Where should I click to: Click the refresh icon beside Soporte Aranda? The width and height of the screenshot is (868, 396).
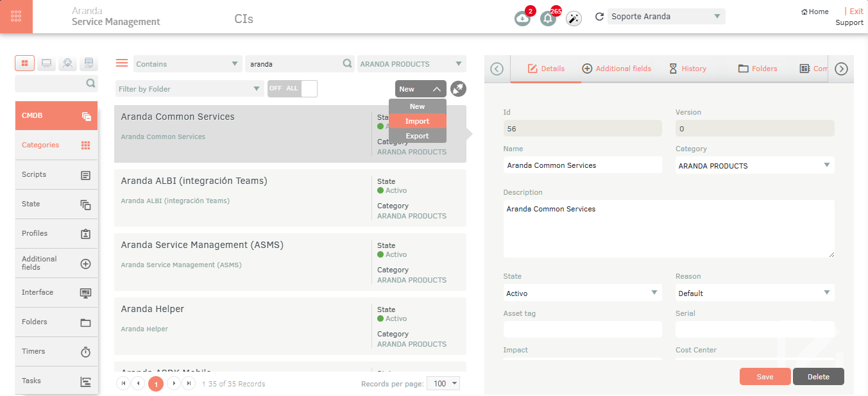point(600,17)
